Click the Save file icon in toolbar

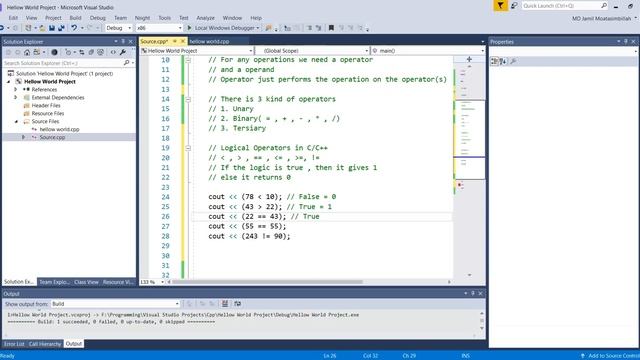pyautogui.click(x=52, y=28)
